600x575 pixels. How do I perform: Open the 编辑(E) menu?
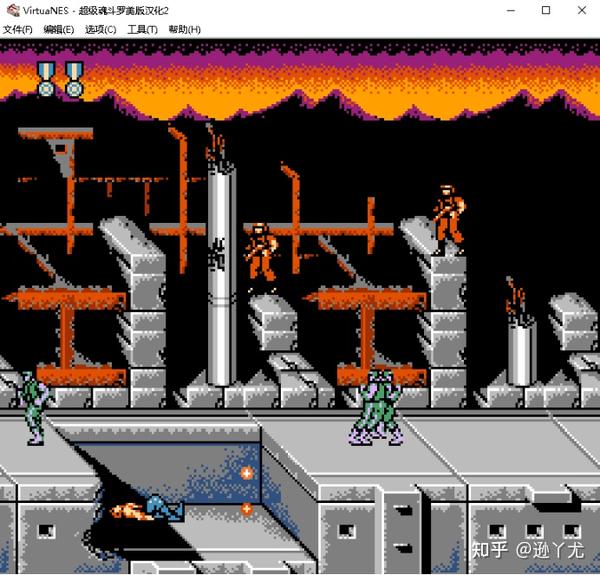[59, 29]
